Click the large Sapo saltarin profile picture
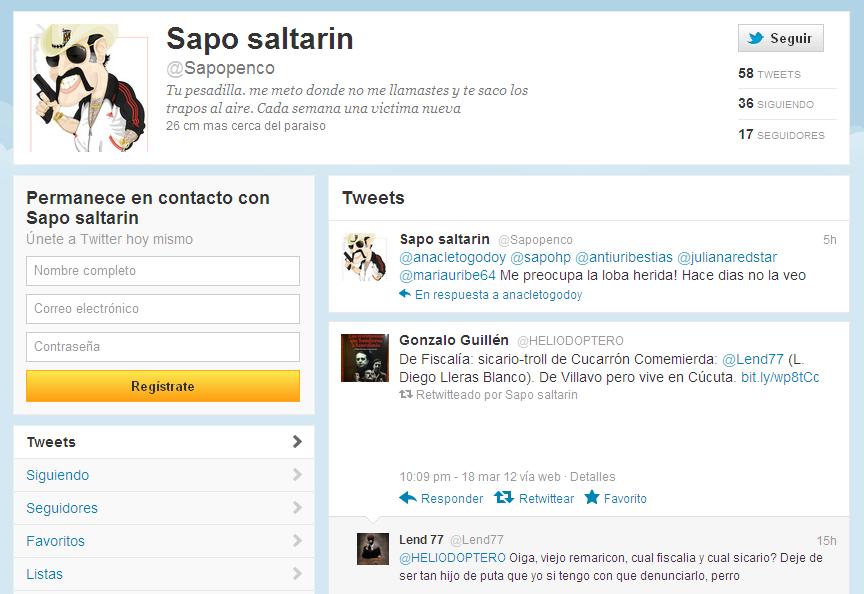Viewport: 864px width, 594px height. tap(89, 88)
